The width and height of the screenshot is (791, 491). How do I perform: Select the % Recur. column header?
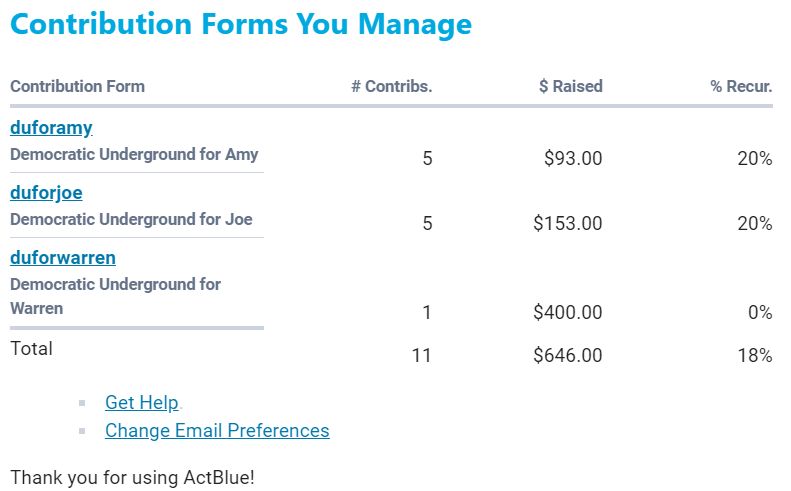tap(741, 86)
